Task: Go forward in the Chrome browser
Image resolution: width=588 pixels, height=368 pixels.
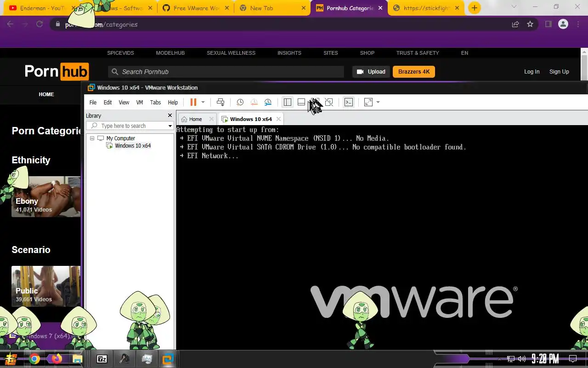Action: tap(25, 24)
